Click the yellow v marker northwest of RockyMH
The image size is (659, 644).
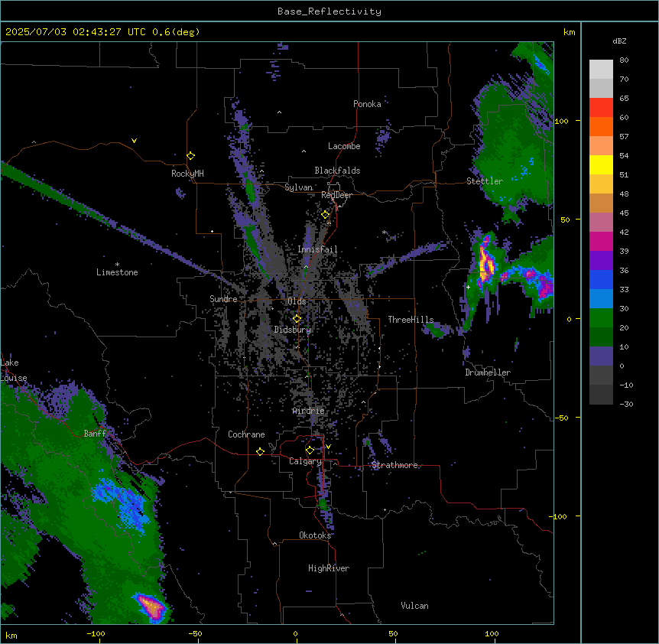pos(134,141)
